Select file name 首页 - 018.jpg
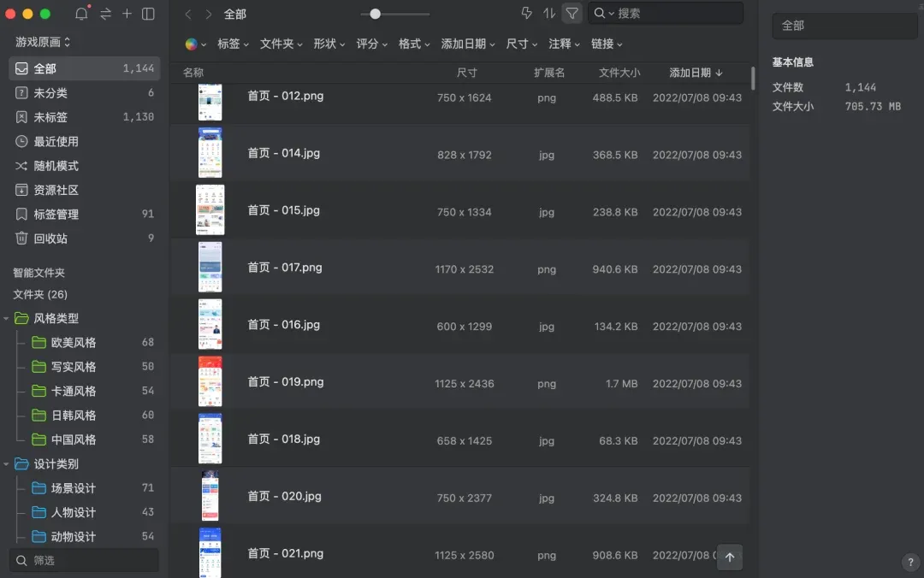This screenshot has height=578, width=924. [x=283, y=439]
